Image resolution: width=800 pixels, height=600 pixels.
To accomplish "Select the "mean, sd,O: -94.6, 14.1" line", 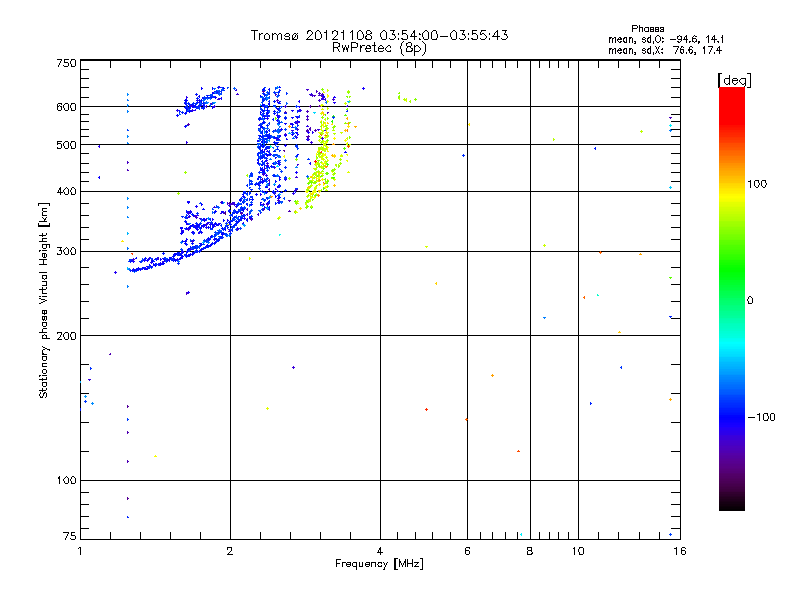I will [666, 39].
